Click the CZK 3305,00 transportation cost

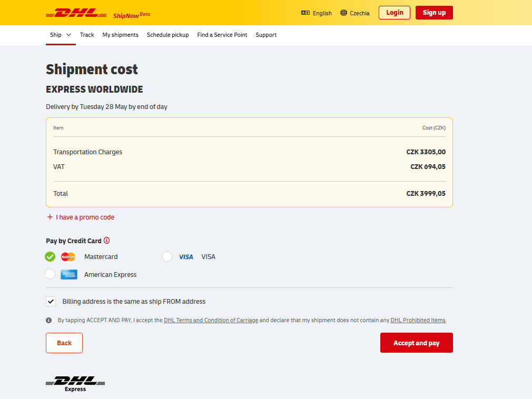[426, 152]
